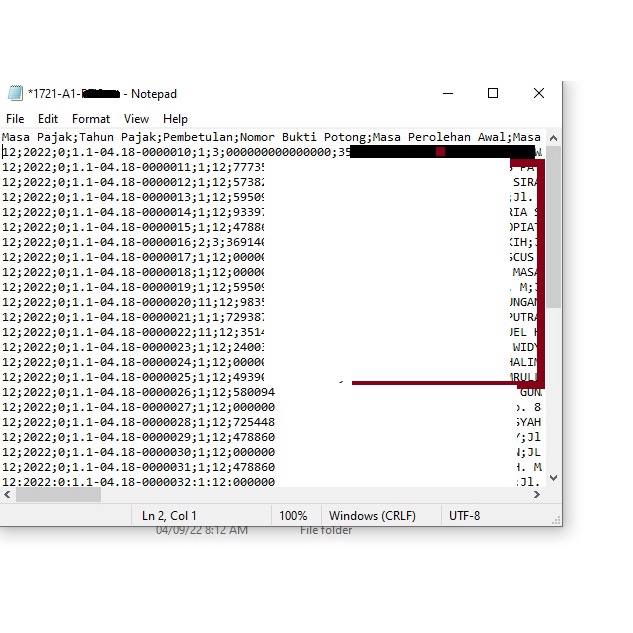Click the horizontal scrollbar thumb
Screen dimensions: 633x633
point(58,495)
